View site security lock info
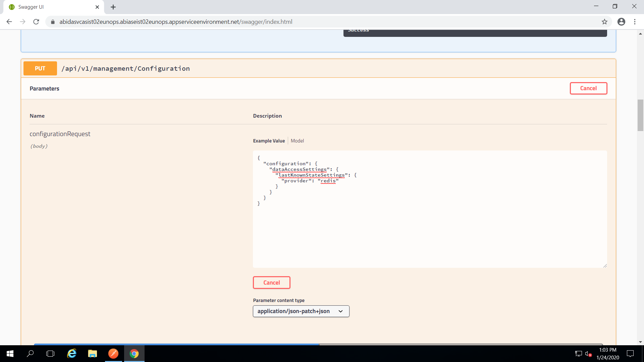644x362 pixels. [53, 22]
